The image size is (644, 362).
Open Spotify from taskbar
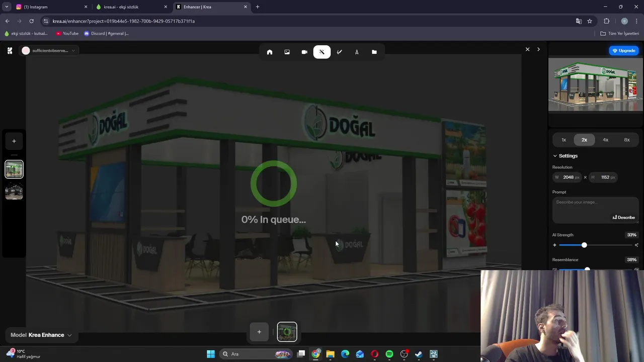[x=389, y=354]
